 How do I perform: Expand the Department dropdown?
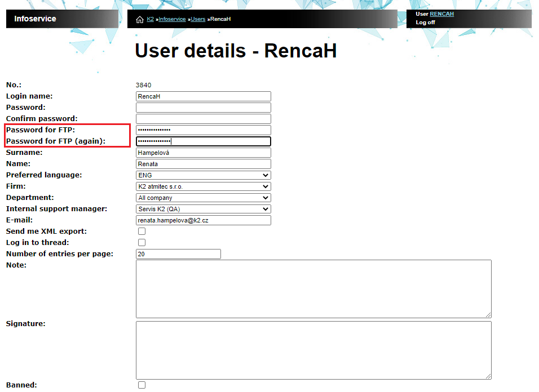point(204,198)
